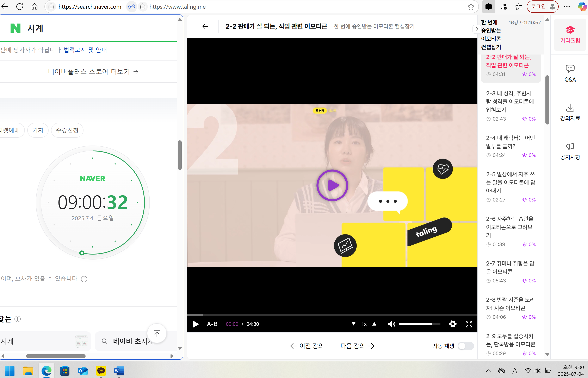This screenshot has height=378, width=588.
Task: Toggle A-B repeat in player
Action: click(x=212, y=324)
